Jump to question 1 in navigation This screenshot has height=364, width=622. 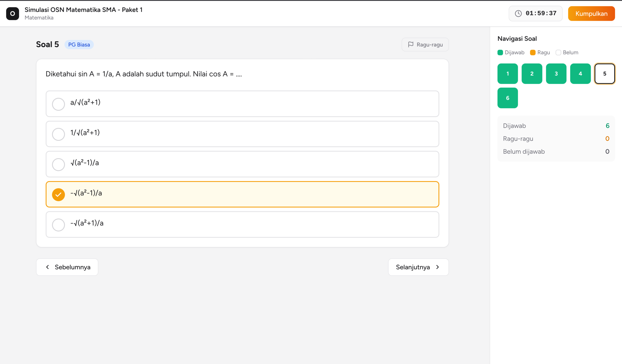coord(507,74)
